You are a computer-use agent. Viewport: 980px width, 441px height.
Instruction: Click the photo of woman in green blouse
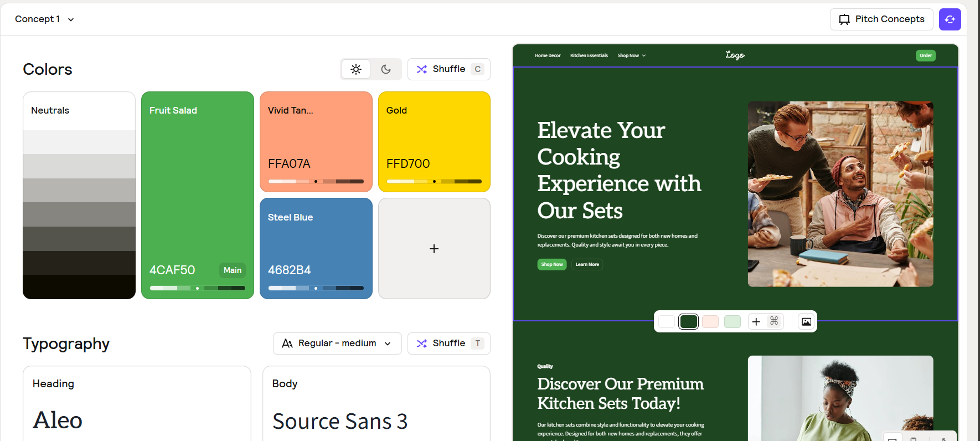pyautogui.click(x=840, y=398)
